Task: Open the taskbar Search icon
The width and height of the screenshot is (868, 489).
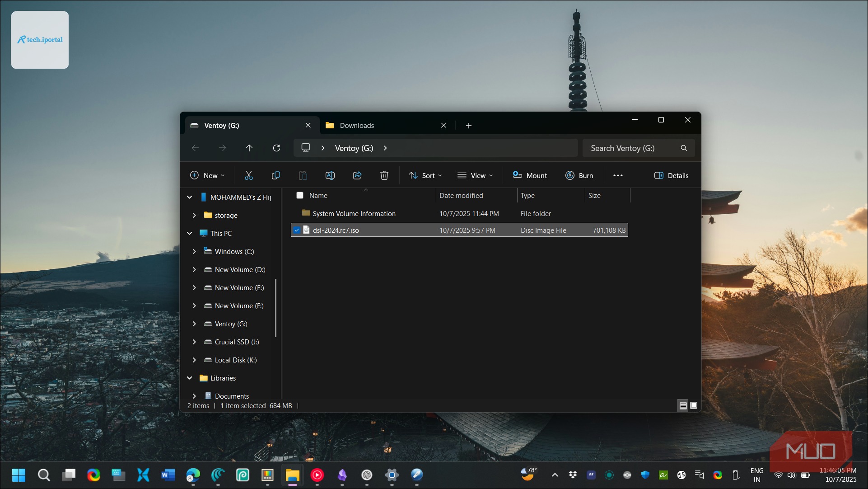Action: pos(44,475)
